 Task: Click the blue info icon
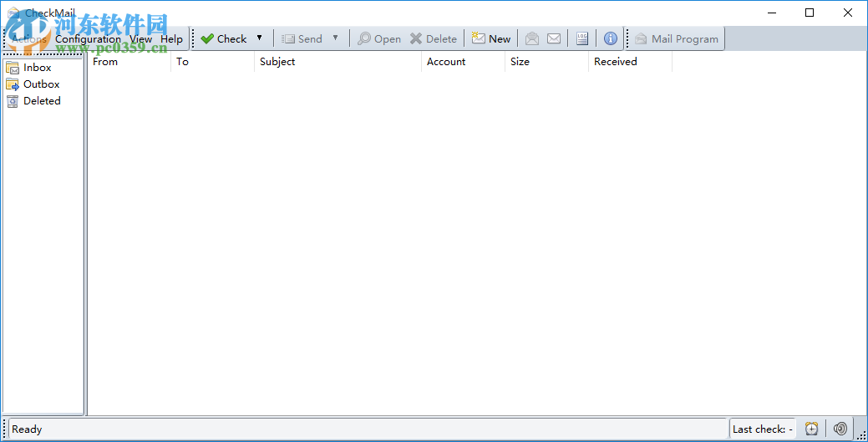pos(611,38)
